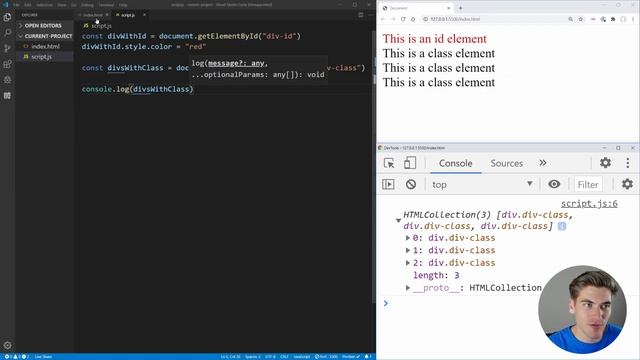The width and height of the screenshot is (640, 360).
Task: Click the info badge after HTMLCollection
Action: click(562, 226)
